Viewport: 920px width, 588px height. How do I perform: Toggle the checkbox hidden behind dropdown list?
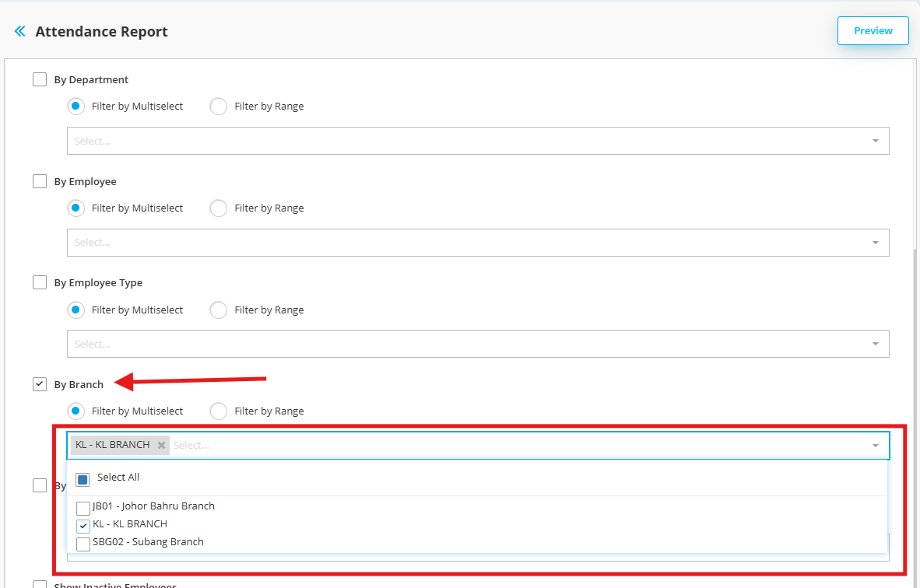40,485
